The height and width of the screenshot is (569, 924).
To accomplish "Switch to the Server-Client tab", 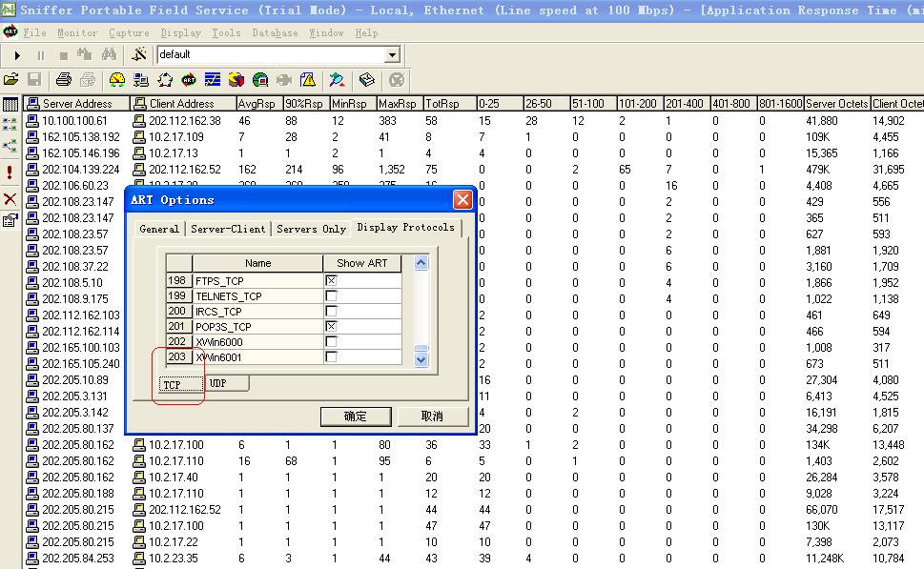I will pos(227,229).
